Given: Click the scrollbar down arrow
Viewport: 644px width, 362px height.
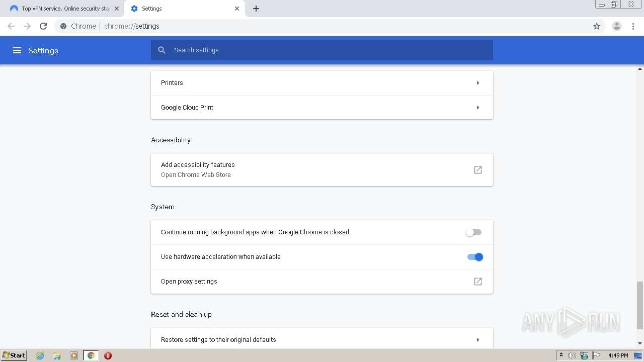Looking at the screenshot, I should coord(640,343).
